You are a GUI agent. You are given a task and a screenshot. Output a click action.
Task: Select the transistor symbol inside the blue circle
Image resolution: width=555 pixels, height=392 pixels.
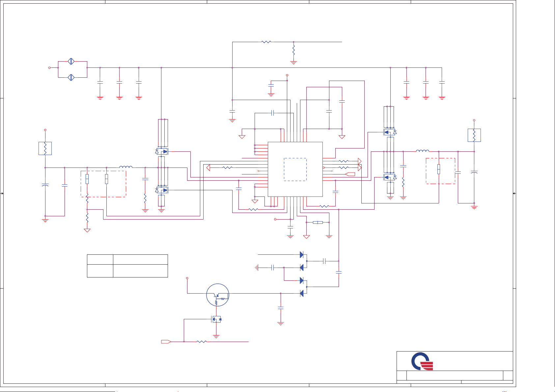(x=218, y=295)
